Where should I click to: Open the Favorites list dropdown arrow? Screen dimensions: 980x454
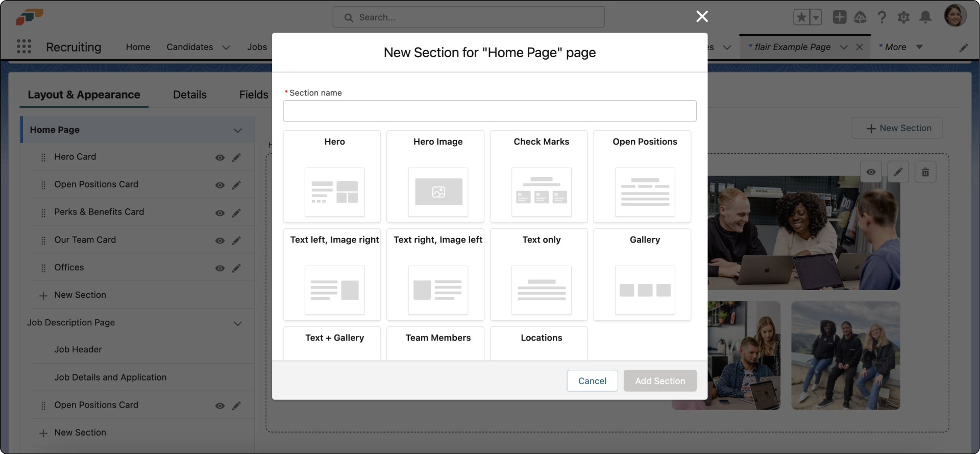click(x=816, y=17)
